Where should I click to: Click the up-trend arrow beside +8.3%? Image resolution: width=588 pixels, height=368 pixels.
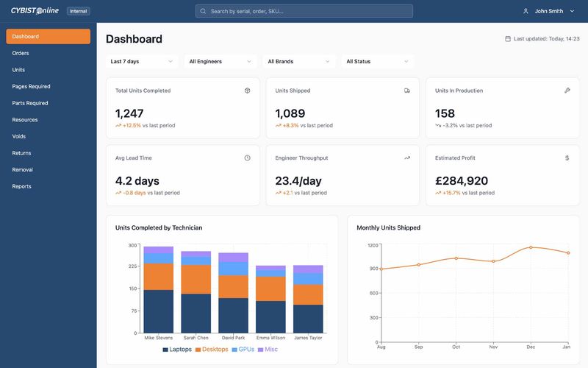(x=279, y=125)
